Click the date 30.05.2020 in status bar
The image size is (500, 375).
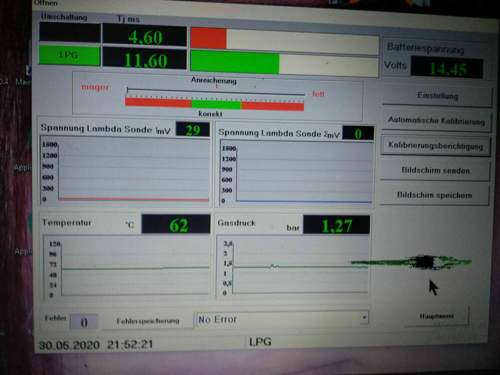coord(69,345)
